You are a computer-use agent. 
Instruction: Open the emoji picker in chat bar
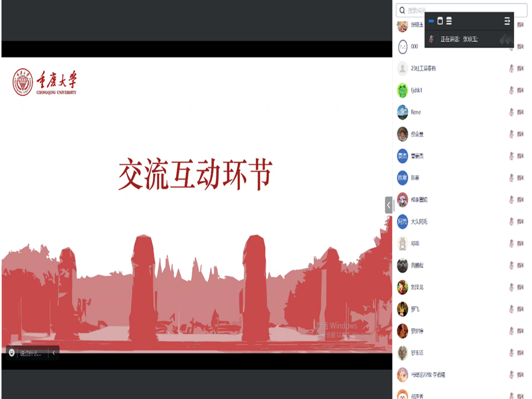pyautogui.click(x=12, y=353)
